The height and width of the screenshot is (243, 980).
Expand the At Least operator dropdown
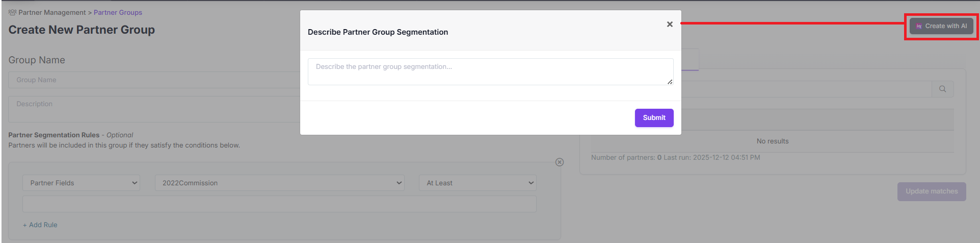click(478, 183)
